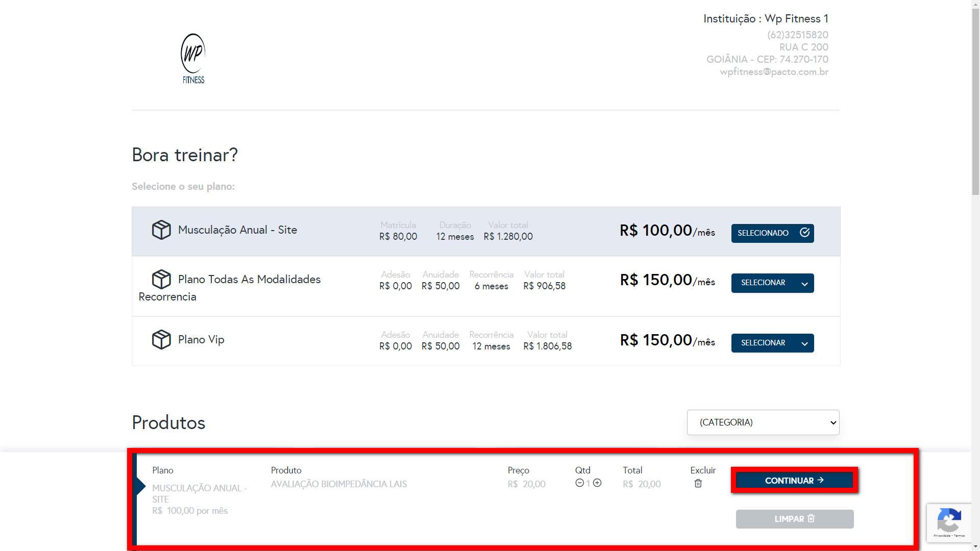
Task: Increase quantity with the plus icon
Action: 597,483
